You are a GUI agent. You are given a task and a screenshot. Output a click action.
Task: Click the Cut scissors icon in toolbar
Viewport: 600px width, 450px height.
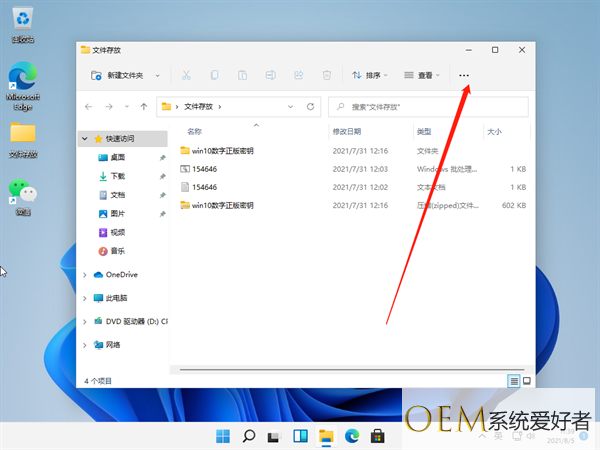[x=186, y=75]
